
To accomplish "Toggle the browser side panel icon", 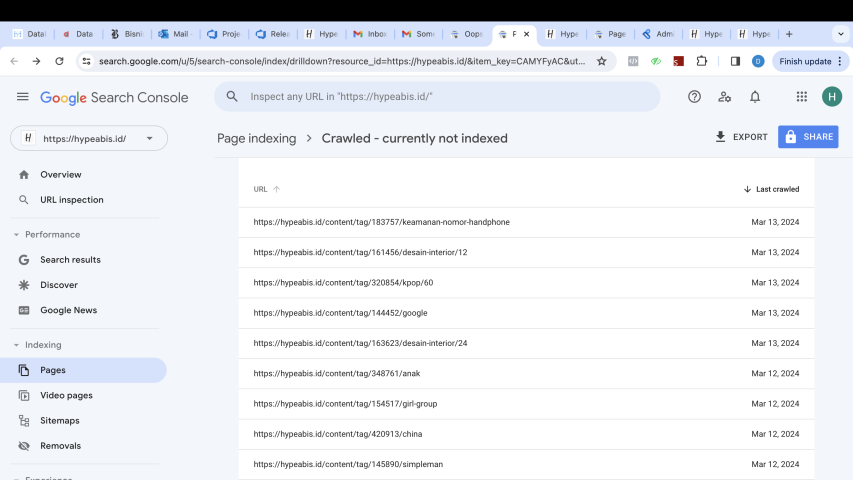I will (735, 61).
